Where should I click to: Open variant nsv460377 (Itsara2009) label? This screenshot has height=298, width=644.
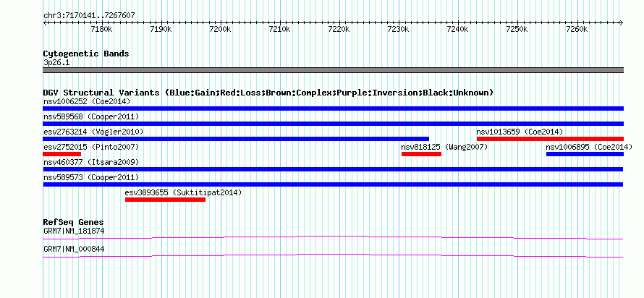tap(91, 162)
